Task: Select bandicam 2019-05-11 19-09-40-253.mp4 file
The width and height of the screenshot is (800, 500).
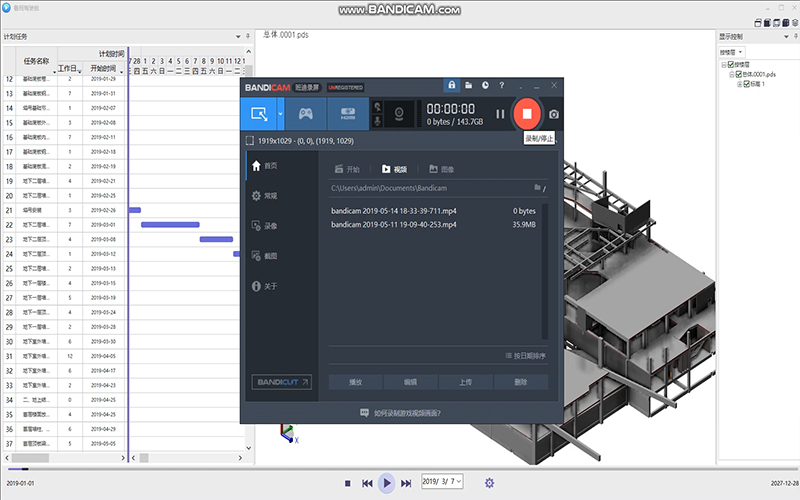Action: (433, 224)
